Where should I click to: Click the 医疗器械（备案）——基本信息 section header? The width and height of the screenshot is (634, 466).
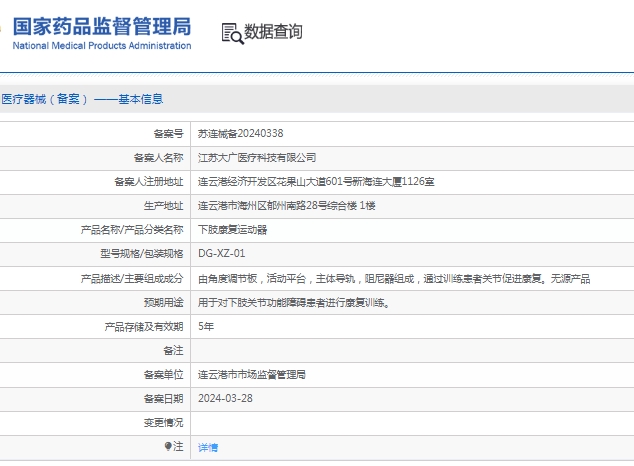tap(82, 99)
